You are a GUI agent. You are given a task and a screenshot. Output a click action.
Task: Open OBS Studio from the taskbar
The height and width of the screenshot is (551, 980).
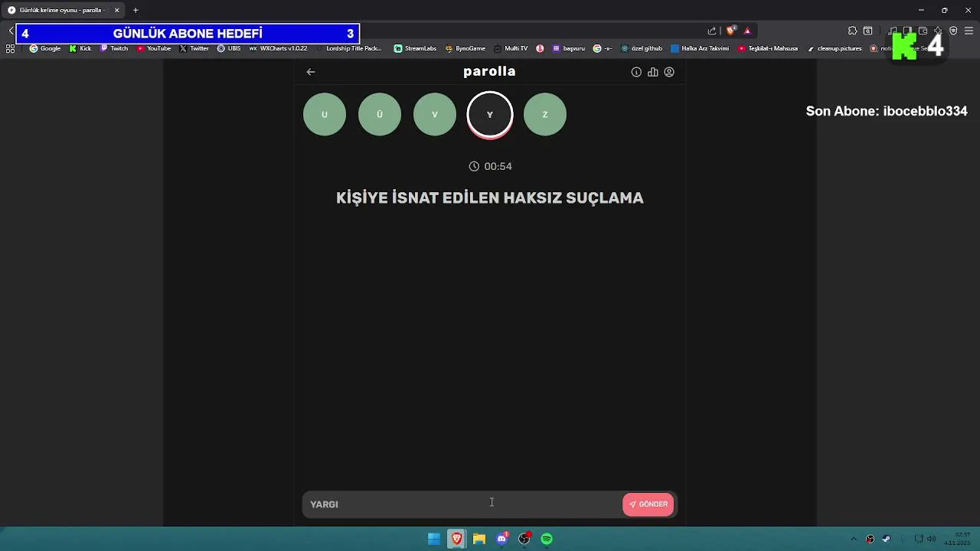coord(524,539)
